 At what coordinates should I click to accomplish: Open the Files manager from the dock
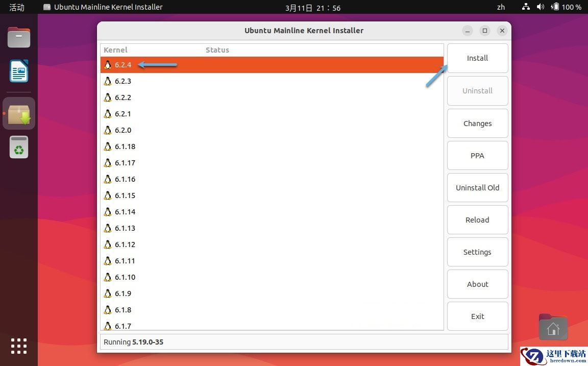19,37
